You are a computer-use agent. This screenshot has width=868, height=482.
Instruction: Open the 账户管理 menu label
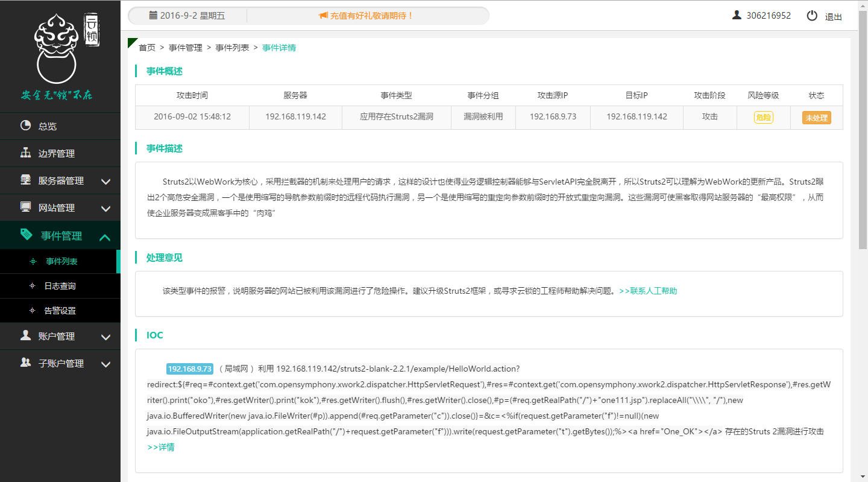(x=57, y=337)
